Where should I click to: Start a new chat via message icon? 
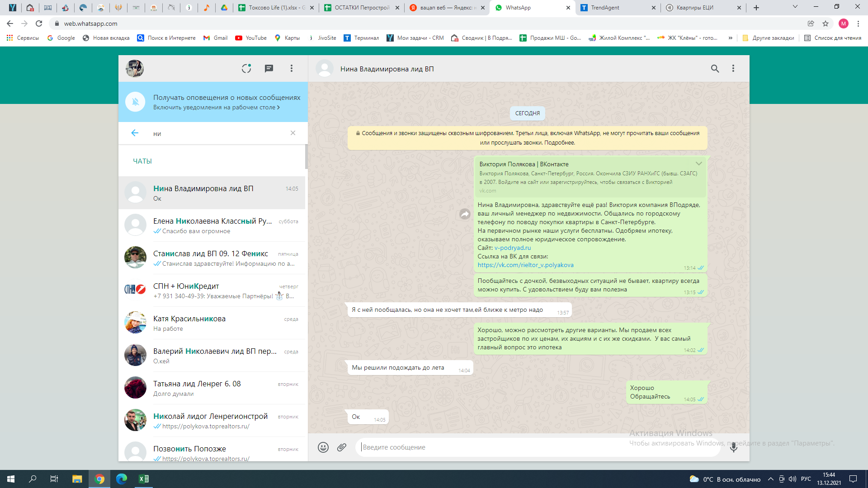coord(269,68)
